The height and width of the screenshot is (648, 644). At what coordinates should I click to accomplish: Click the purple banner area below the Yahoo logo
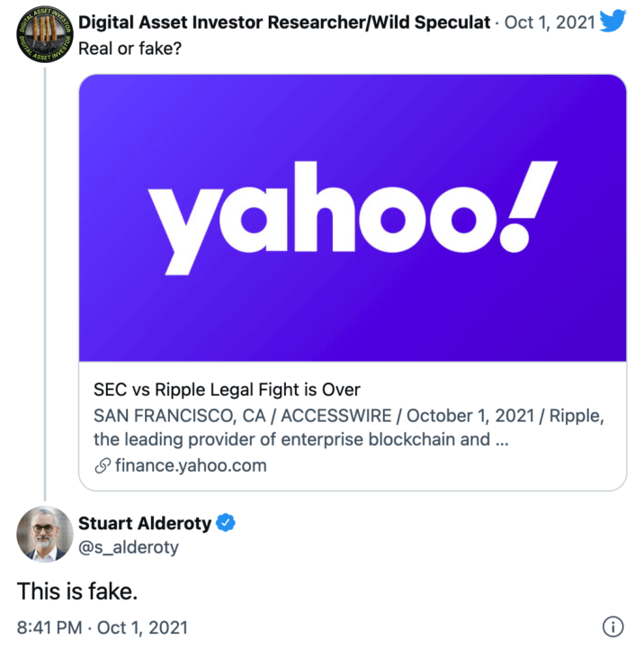(x=353, y=315)
